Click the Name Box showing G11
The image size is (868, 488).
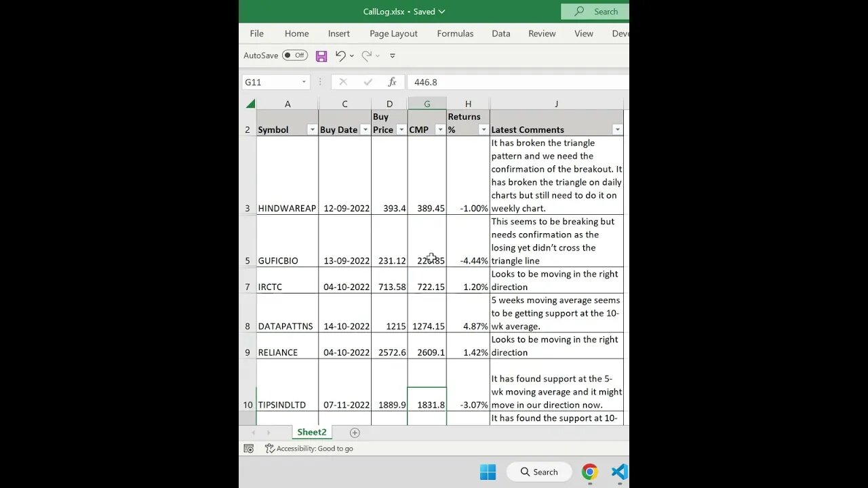coord(271,82)
